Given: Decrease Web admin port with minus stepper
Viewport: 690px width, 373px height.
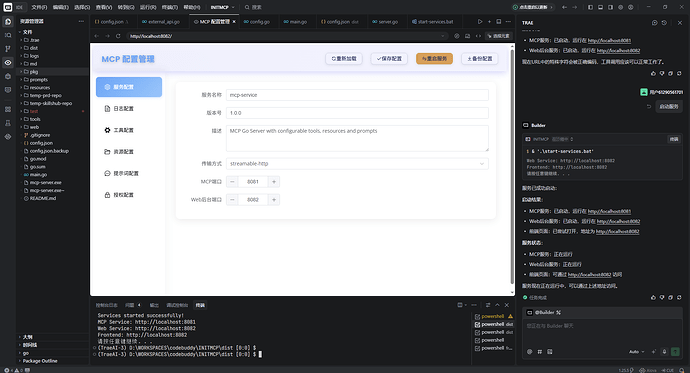Looking at the screenshot, I should [232, 200].
